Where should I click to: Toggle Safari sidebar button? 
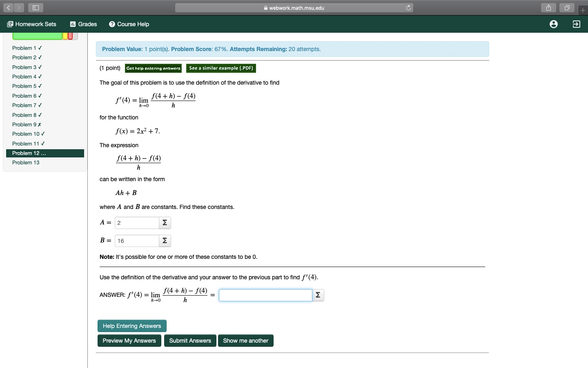click(36, 8)
